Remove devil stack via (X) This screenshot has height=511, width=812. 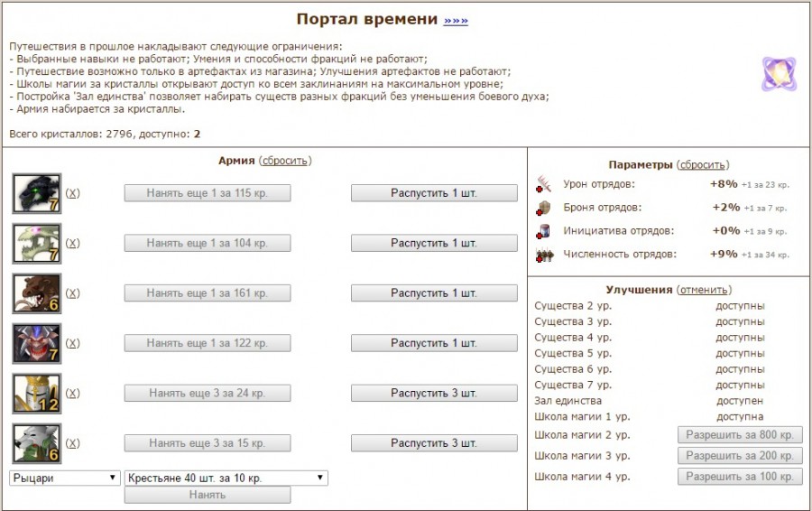point(72,343)
